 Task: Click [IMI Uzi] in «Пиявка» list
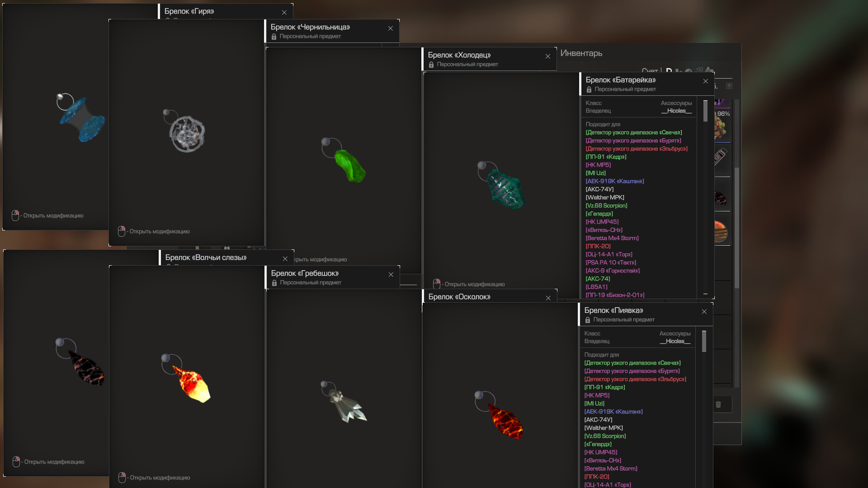594,404
